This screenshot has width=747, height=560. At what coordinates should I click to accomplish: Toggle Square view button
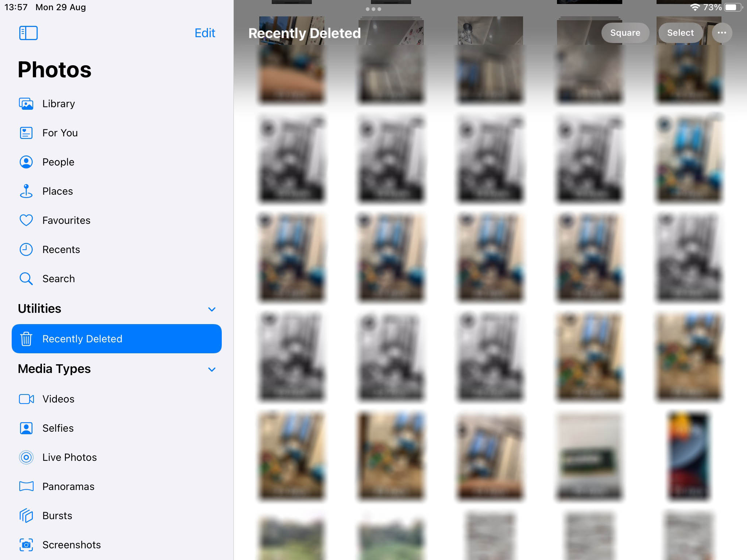625,33
